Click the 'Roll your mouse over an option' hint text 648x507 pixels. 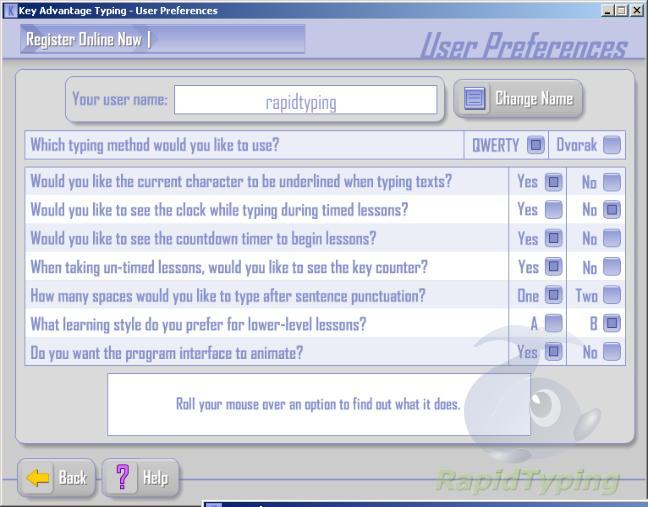click(x=318, y=404)
